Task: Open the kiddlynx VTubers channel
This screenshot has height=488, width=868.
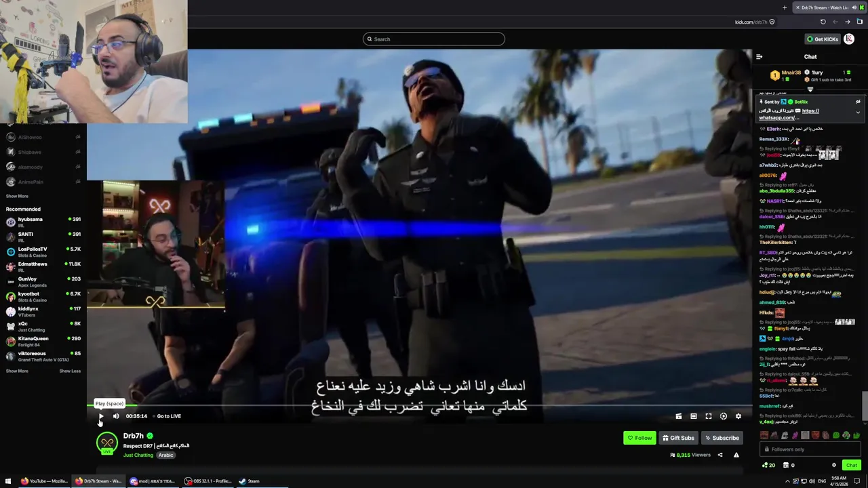Action: click(x=43, y=311)
